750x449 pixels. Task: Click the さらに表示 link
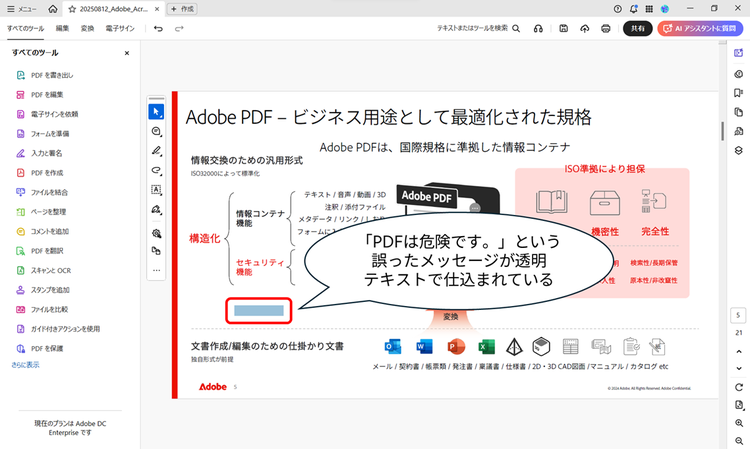coord(25,365)
